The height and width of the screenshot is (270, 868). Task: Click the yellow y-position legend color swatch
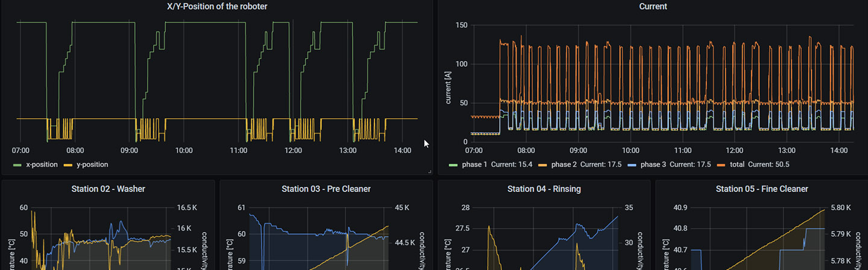[x=68, y=165]
